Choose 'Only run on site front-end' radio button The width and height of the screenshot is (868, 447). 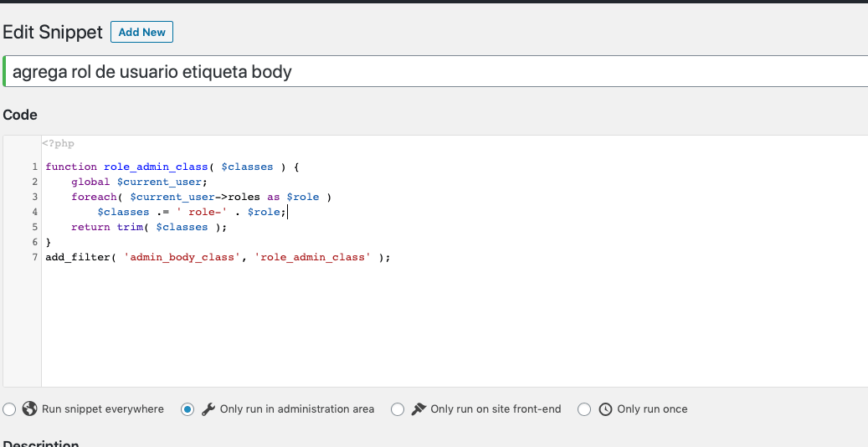(x=398, y=409)
